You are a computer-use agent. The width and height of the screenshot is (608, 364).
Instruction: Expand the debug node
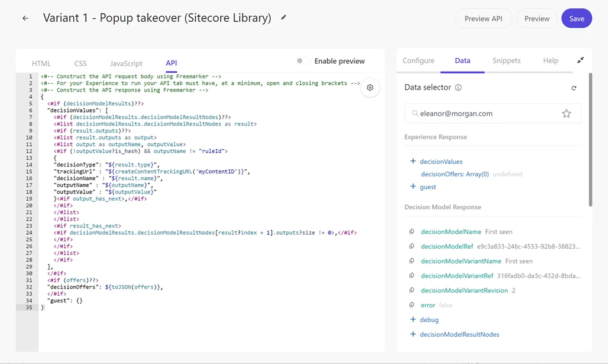(x=413, y=320)
